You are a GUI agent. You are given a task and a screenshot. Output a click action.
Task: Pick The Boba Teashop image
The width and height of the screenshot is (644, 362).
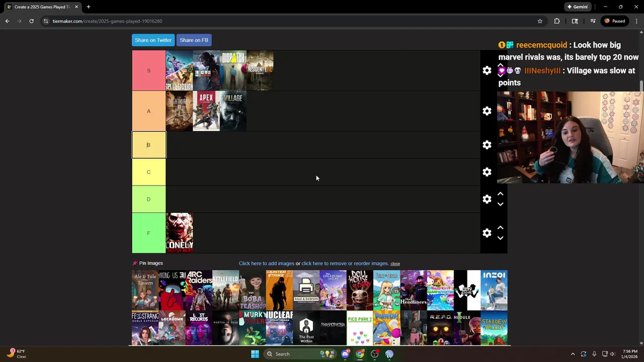coord(253,290)
